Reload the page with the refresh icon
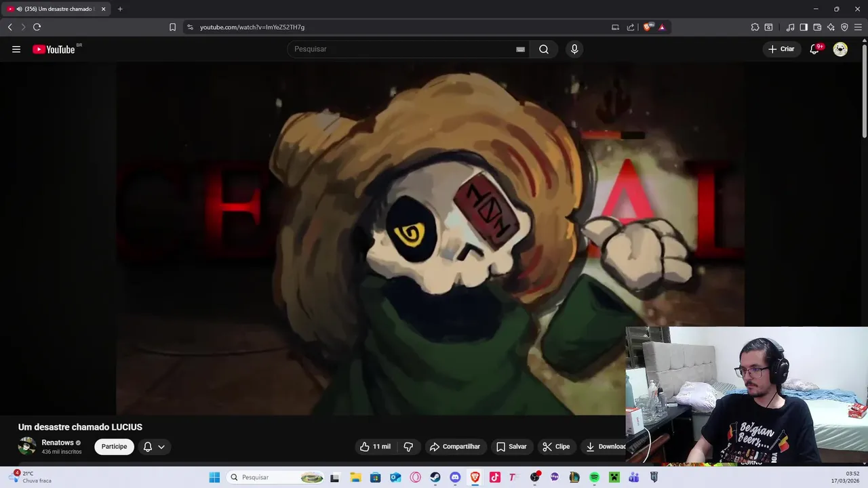 click(37, 27)
